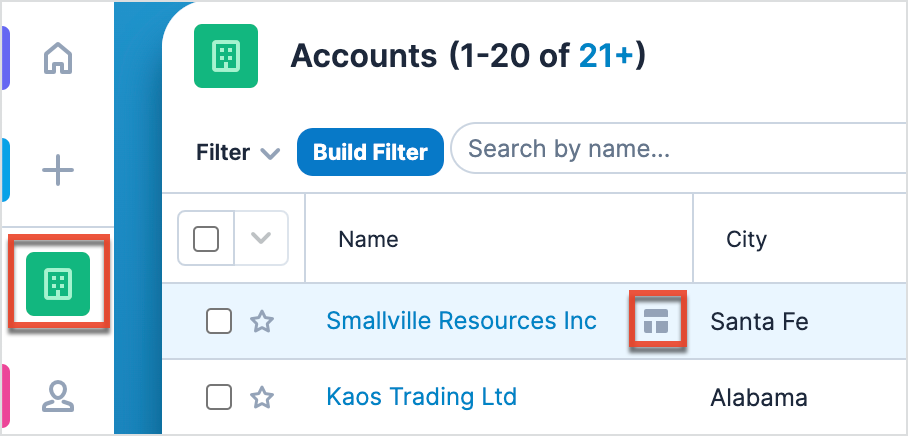This screenshot has width=908, height=436.
Task: Favorite Smallville Resources Inc with the star
Action: pyautogui.click(x=262, y=321)
